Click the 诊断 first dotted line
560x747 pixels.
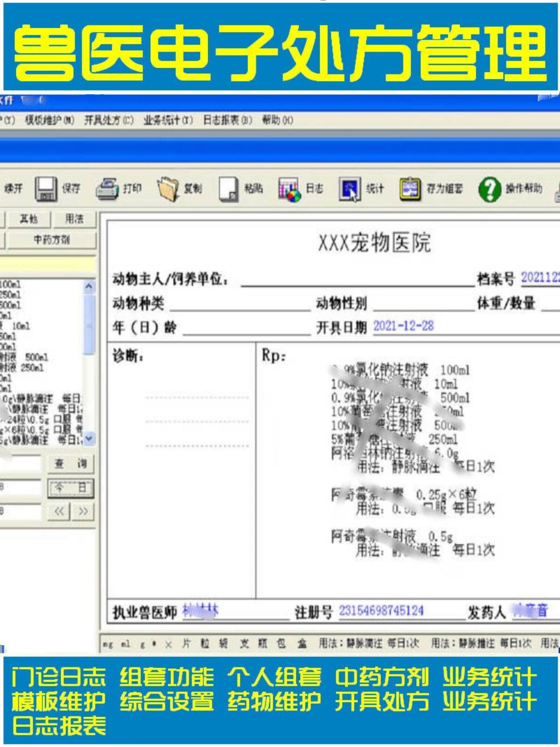click(196, 397)
